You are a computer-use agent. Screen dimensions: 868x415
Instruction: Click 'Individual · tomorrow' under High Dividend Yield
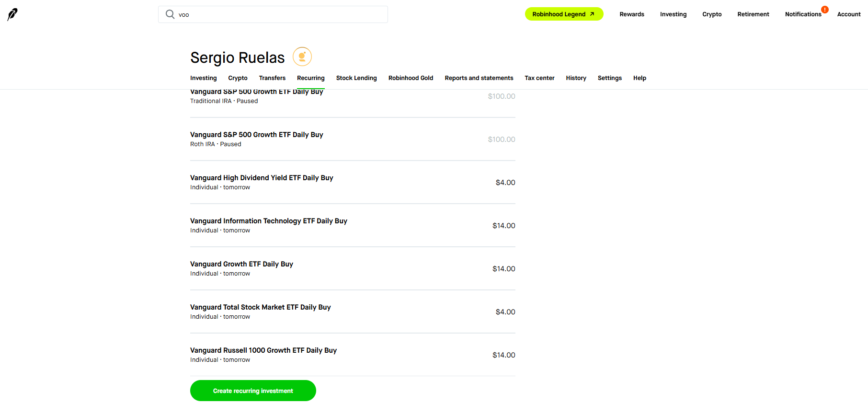coord(220,187)
